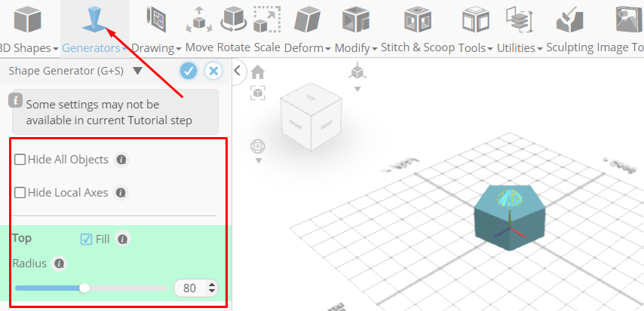
Task: Activate the Scale tool icon
Action: tap(267, 20)
